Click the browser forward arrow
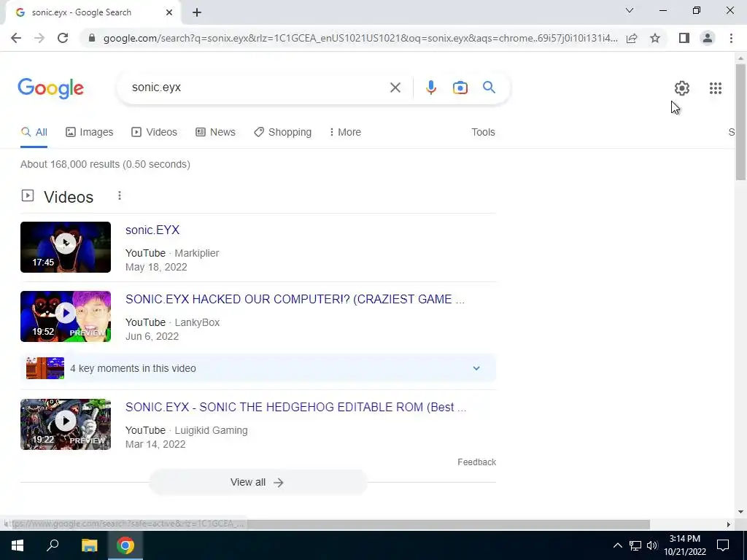Viewport: 747px width, 560px height. point(39,38)
